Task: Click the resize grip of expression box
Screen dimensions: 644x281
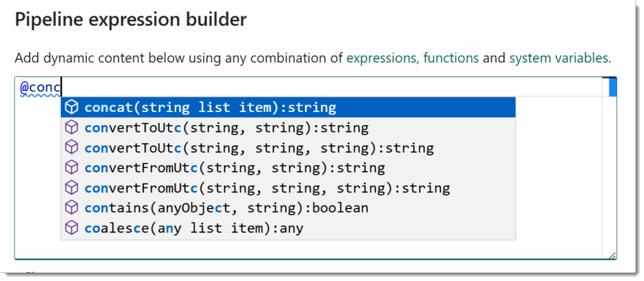Action: tap(613, 255)
